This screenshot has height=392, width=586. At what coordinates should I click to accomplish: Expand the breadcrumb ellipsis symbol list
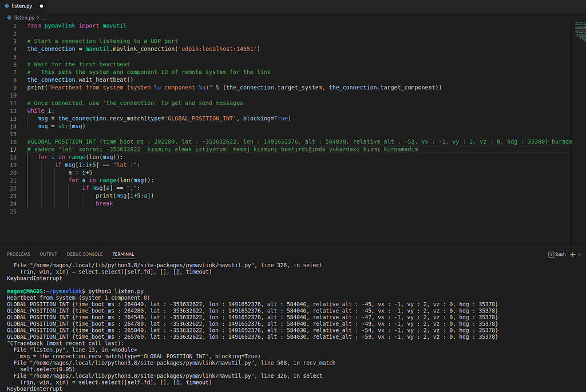pyautogui.click(x=43, y=18)
